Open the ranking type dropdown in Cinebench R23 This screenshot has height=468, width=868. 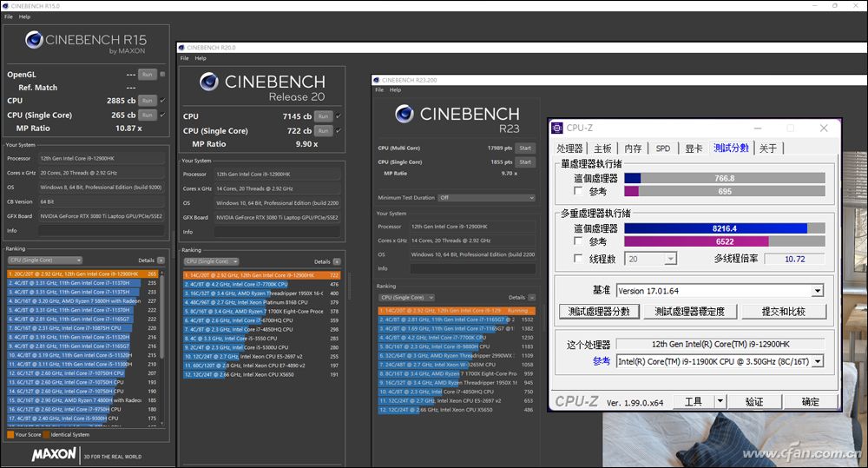[x=407, y=298]
